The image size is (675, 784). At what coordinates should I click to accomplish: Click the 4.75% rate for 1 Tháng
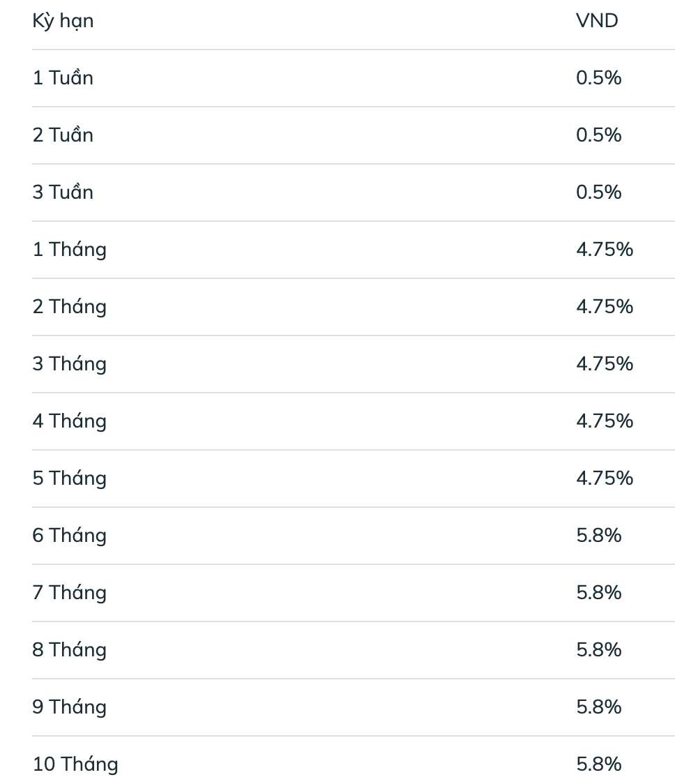(x=605, y=250)
